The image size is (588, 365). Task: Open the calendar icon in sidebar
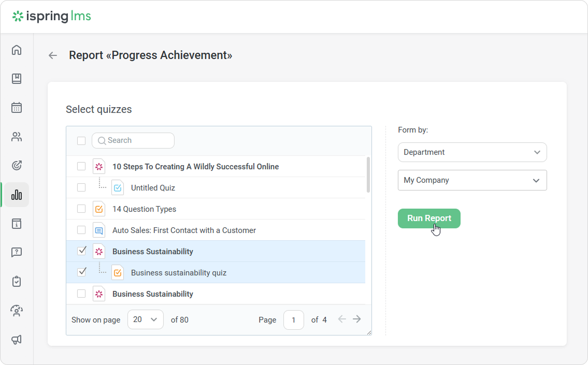click(x=17, y=108)
